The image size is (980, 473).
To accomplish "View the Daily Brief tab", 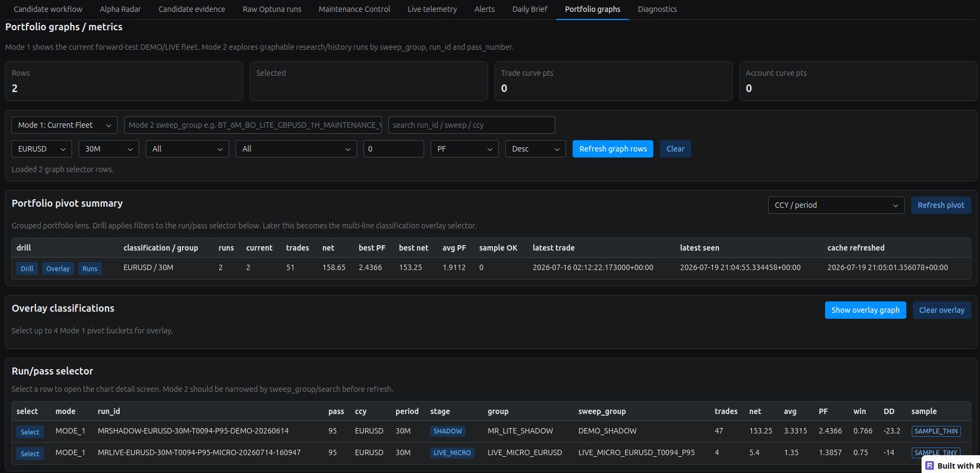I will tap(530, 9).
